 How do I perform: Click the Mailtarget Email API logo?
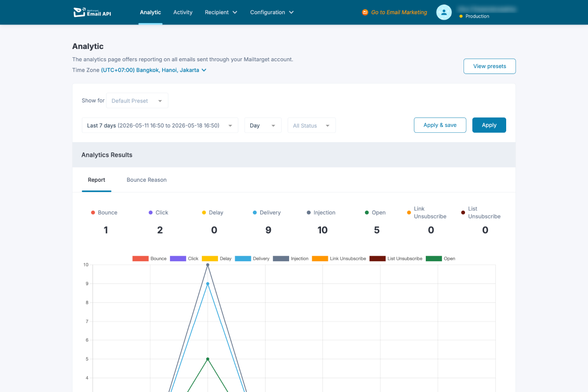pyautogui.click(x=92, y=12)
